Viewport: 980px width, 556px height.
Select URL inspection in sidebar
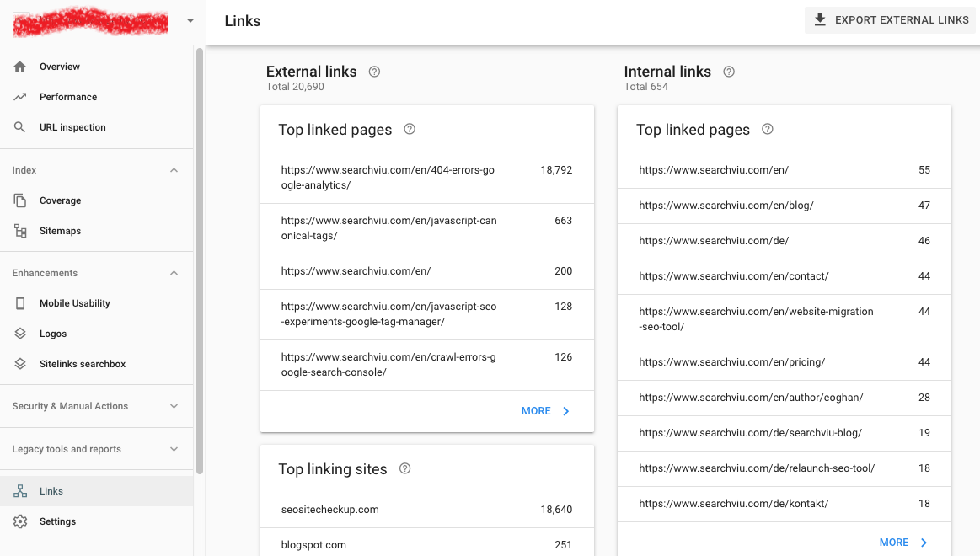pos(97,127)
